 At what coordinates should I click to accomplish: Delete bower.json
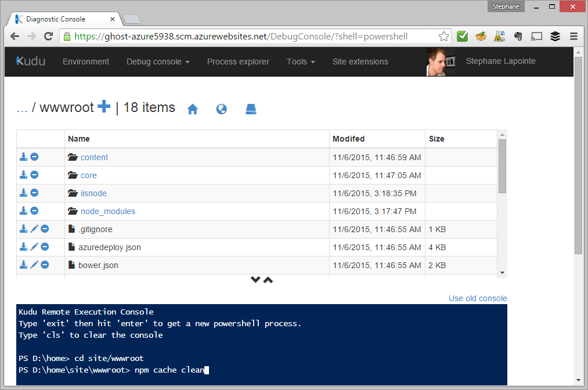pos(45,265)
